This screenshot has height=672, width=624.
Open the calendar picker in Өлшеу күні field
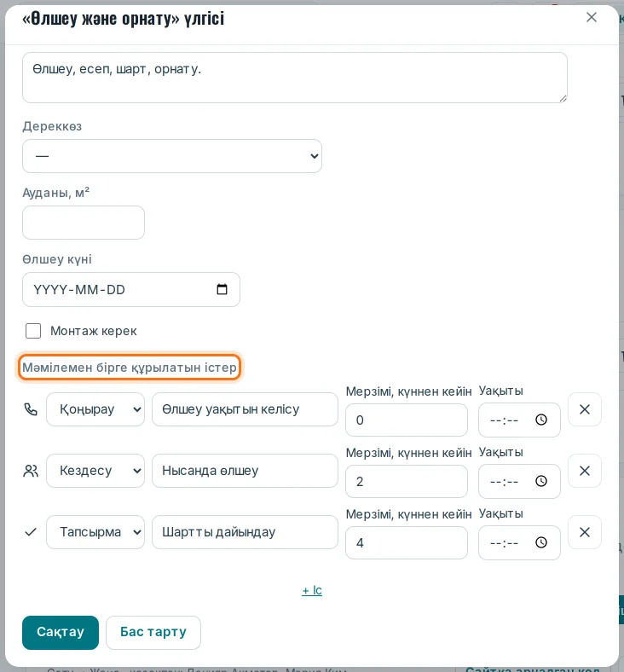click(222, 289)
